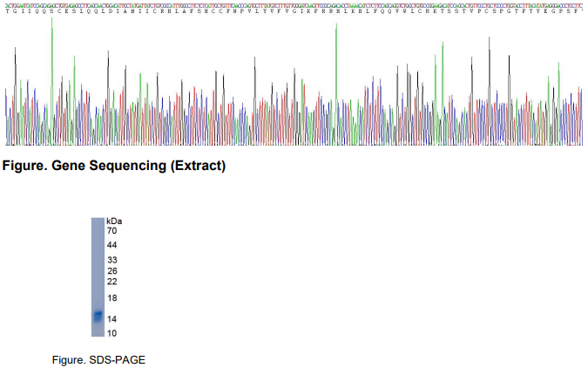Click the 'kDa' unit label
Image resolution: width=588 pixels, height=368 pixels.
click(x=114, y=221)
